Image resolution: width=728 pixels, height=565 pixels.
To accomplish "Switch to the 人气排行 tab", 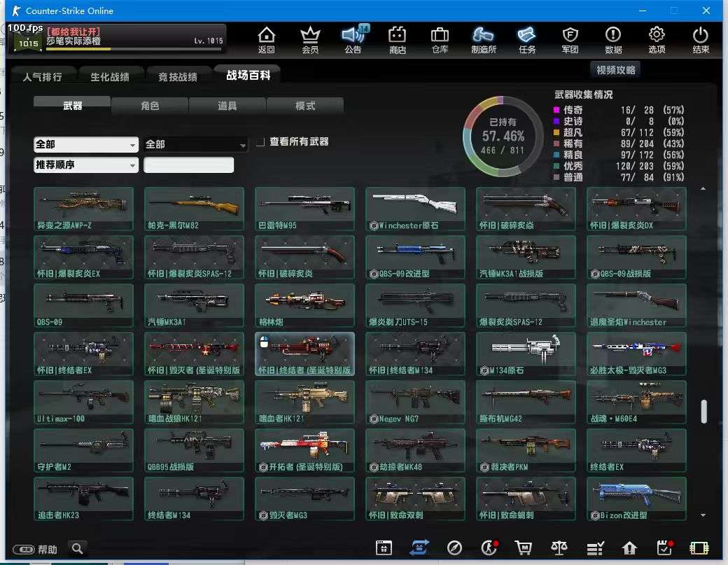I will pos(42,76).
